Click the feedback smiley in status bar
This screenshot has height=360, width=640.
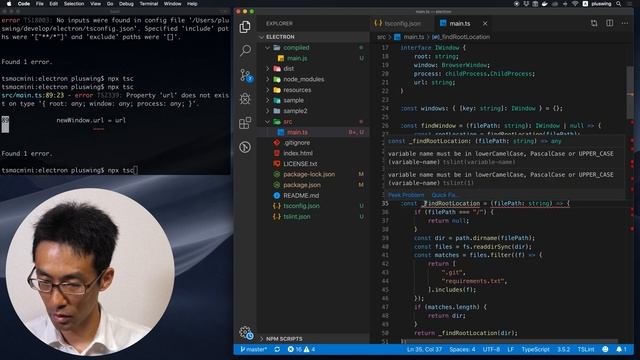click(x=605, y=349)
